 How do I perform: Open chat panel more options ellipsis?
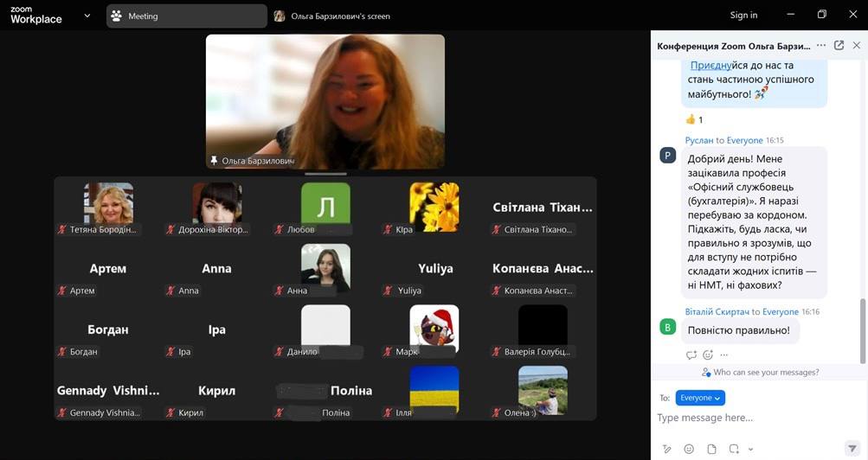click(821, 46)
